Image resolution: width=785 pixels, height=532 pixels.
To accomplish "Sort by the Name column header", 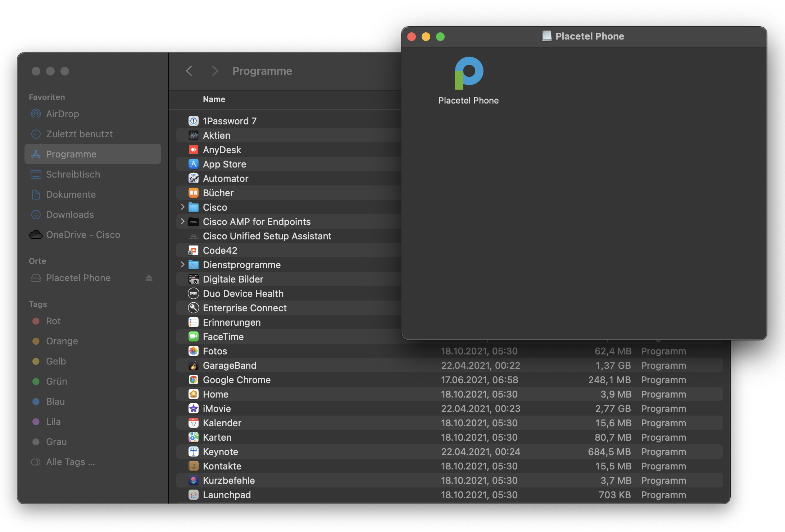I will click(x=214, y=99).
